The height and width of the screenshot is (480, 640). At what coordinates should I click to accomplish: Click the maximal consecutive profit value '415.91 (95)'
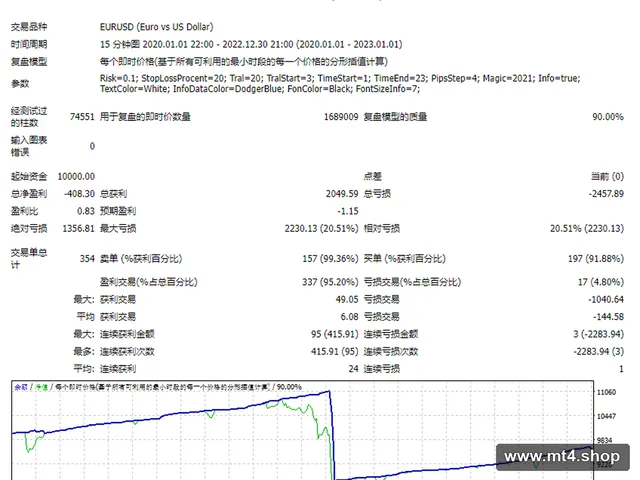(335, 351)
